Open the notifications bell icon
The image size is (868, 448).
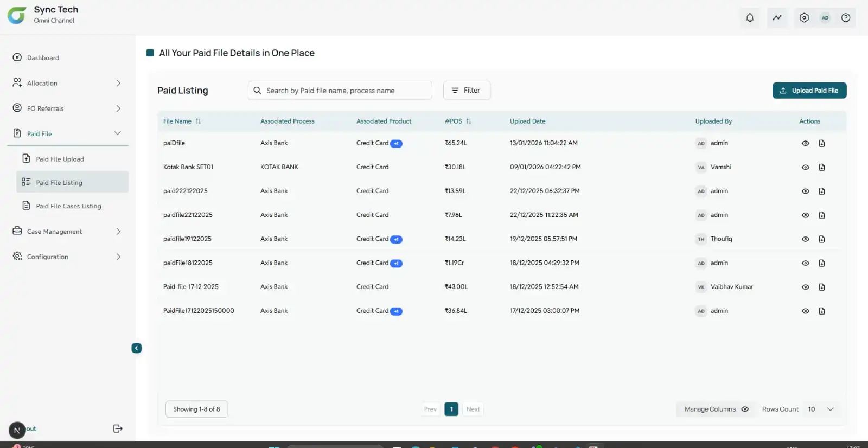[750, 18]
